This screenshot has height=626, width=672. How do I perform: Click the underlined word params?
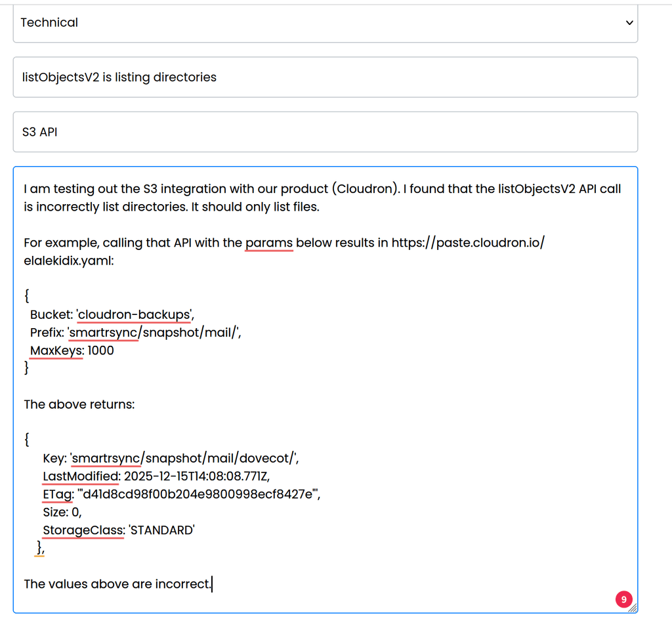pyautogui.click(x=269, y=242)
